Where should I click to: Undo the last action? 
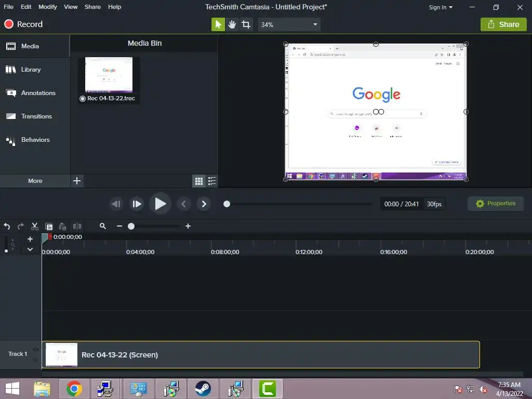tap(7, 227)
